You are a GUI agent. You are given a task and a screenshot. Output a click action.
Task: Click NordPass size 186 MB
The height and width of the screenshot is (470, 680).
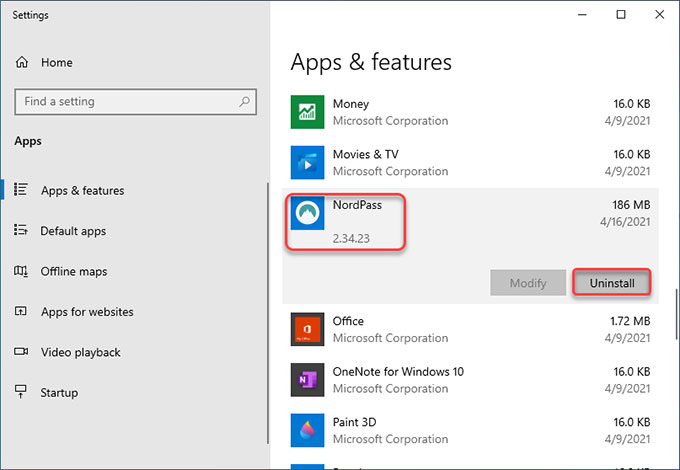pos(631,205)
